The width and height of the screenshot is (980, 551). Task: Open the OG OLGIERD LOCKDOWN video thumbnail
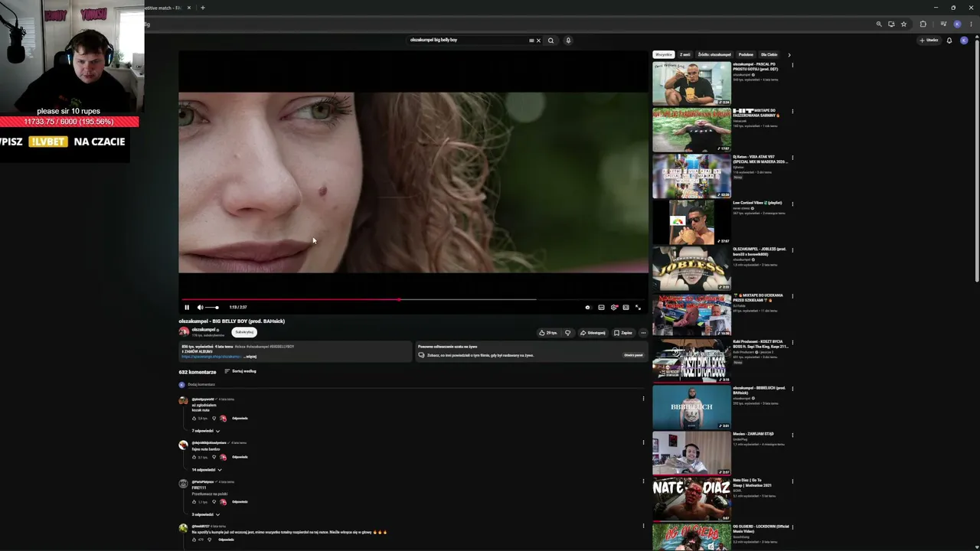pos(691,536)
